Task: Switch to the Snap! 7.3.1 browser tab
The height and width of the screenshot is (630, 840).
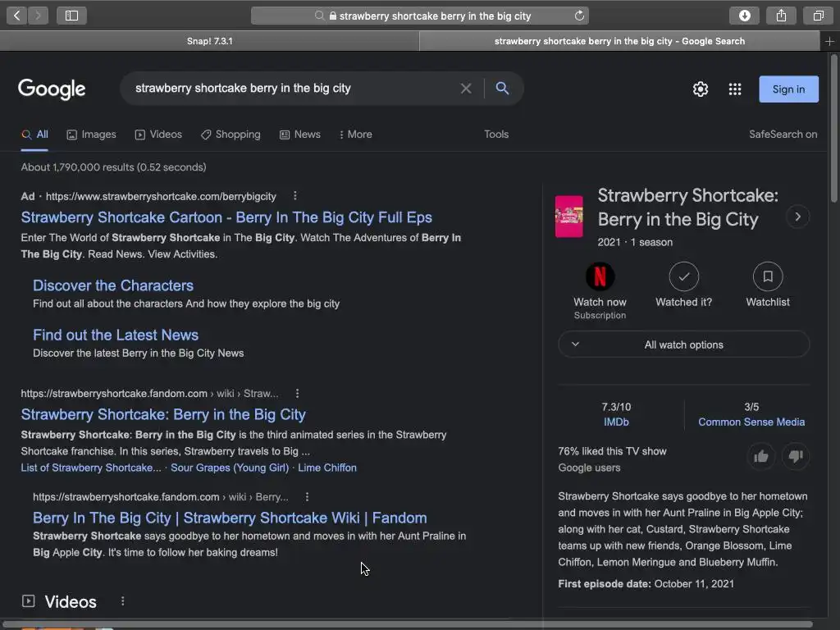Action: [x=209, y=41]
